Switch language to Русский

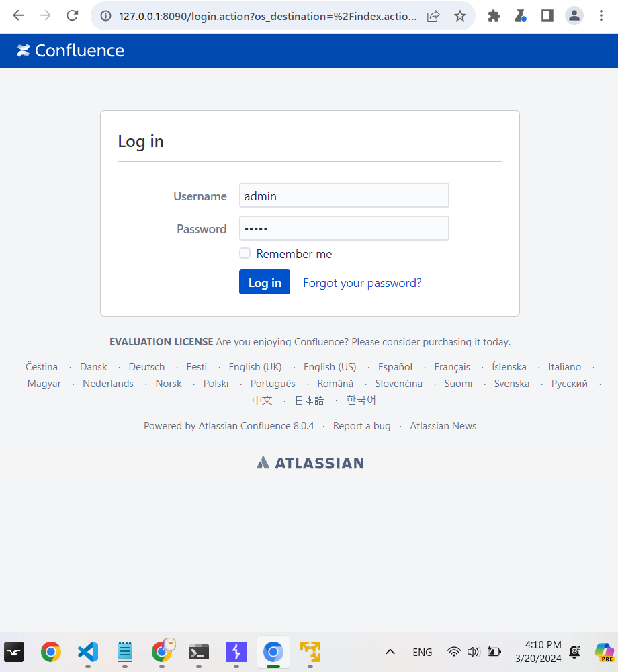pos(569,384)
